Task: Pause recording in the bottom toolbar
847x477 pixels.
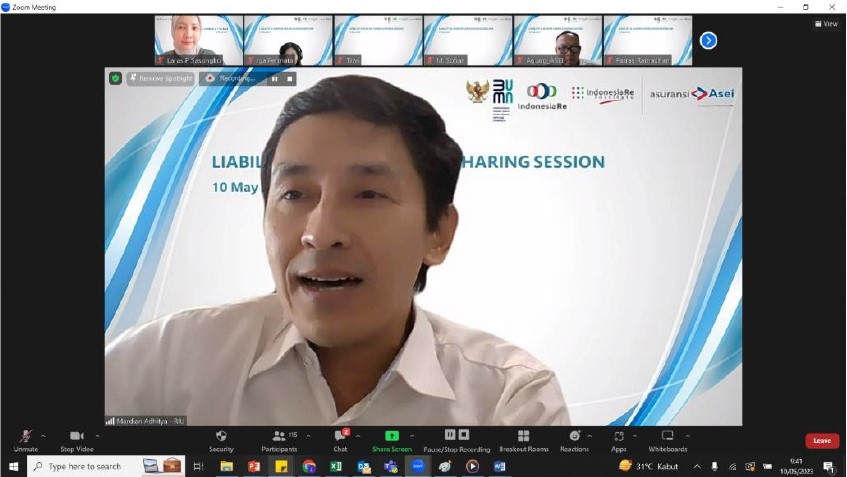Action: point(450,435)
